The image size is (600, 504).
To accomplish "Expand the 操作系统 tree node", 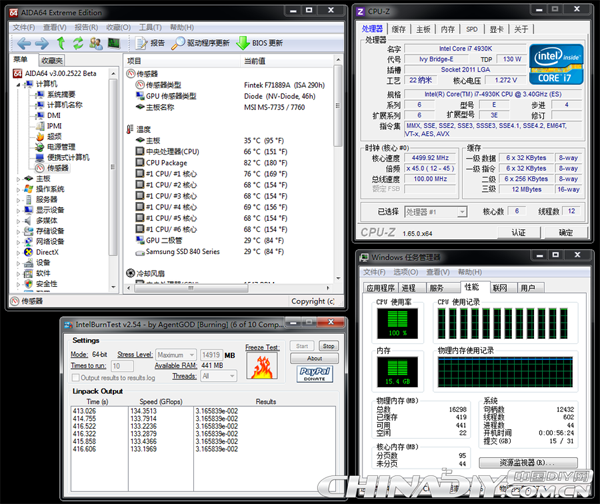I will tap(18, 189).
